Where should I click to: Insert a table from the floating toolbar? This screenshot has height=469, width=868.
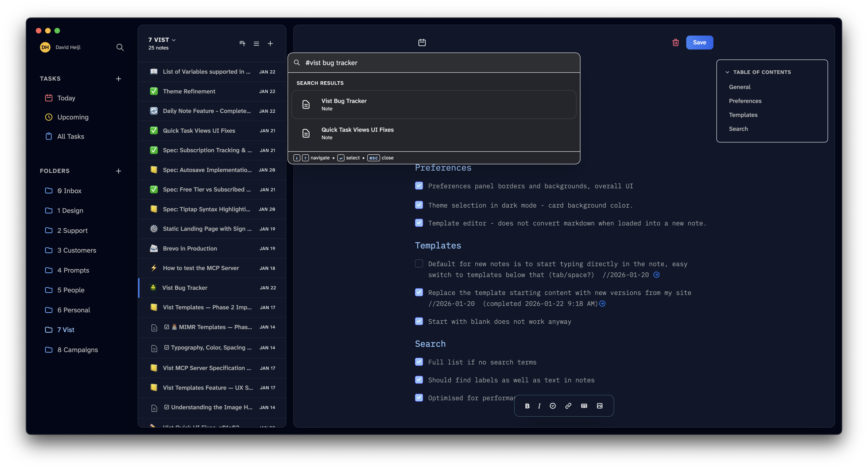click(x=584, y=406)
